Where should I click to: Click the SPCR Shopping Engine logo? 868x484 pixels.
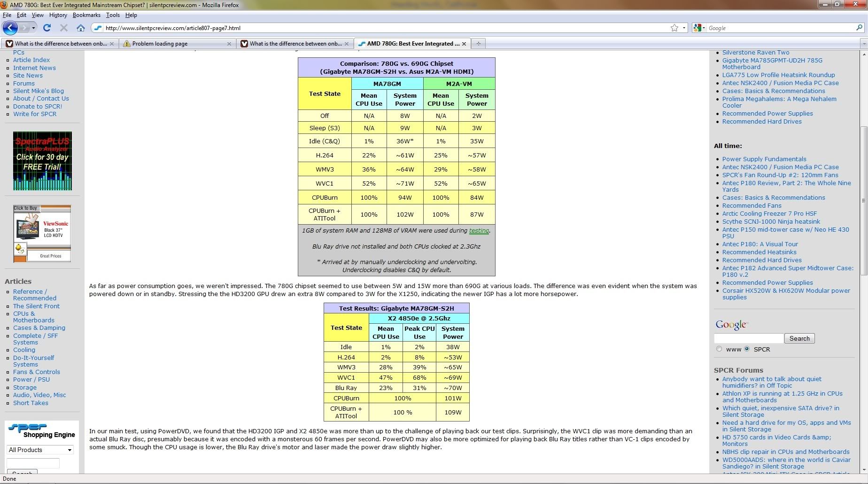(x=42, y=430)
